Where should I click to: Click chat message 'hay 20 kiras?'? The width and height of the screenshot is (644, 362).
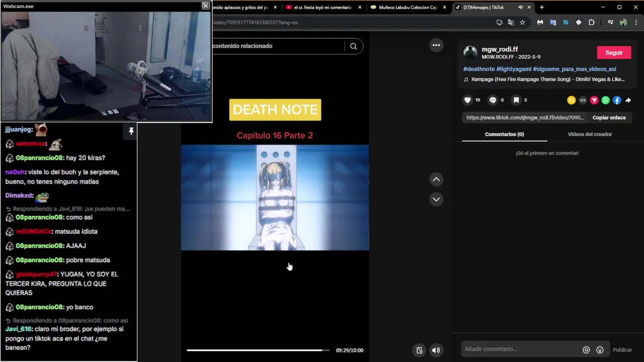click(86, 158)
